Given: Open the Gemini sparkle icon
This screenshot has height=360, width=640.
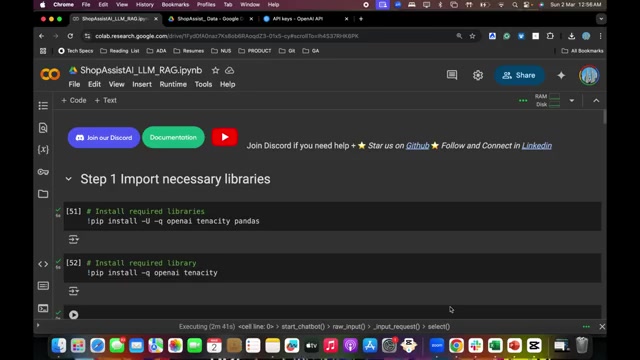Looking at the screenshot, I should point(561,75).
